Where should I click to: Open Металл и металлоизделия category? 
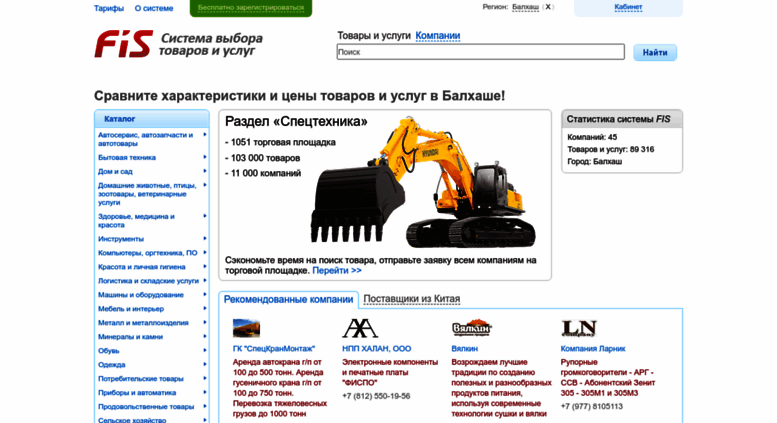coord(143,322)
